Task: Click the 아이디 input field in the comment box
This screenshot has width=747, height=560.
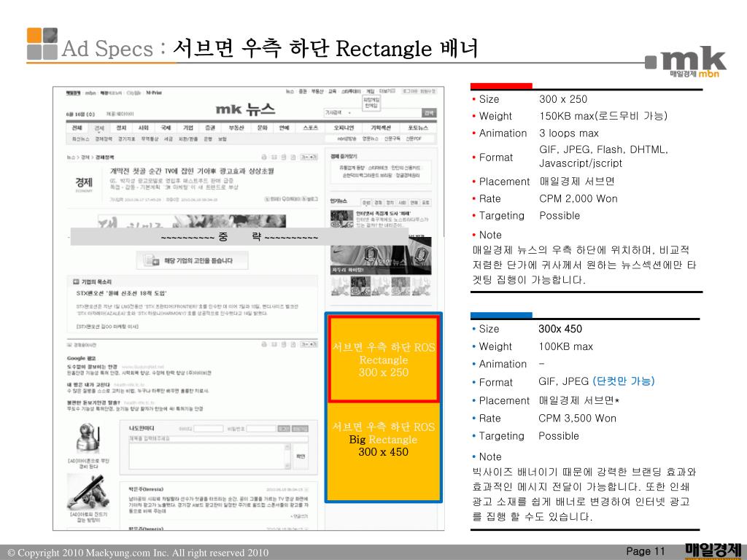Action: pyautogui.click(x=209, y=429)
